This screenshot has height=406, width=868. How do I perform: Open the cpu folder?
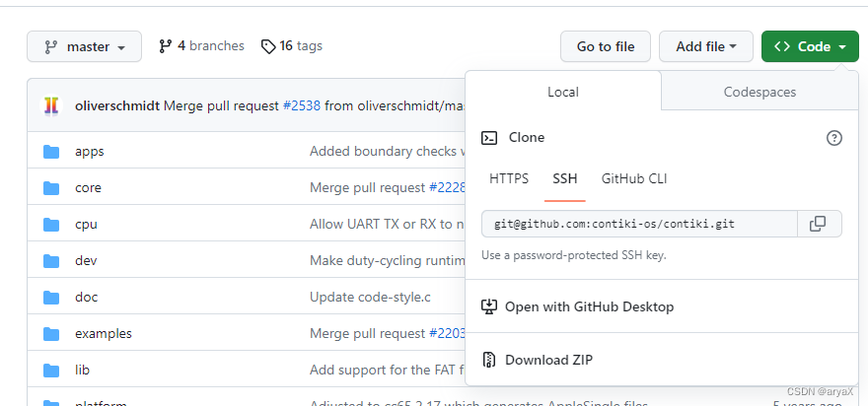(86, 224)
